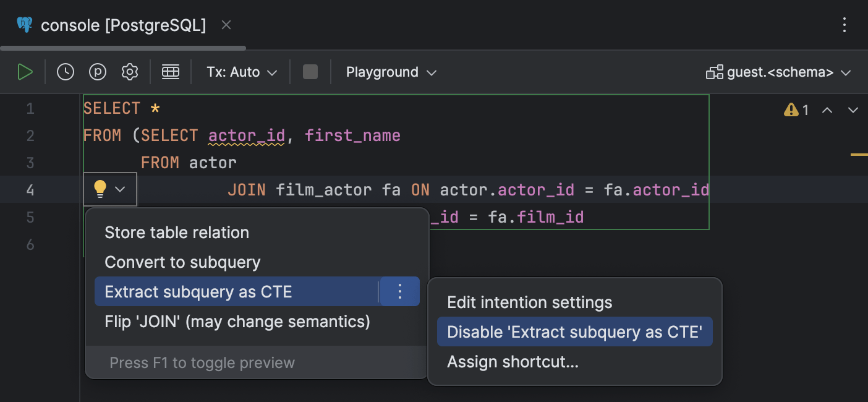Click 'Edit intention settings' submenu item

pyautogui.click(x=530, y=302)
